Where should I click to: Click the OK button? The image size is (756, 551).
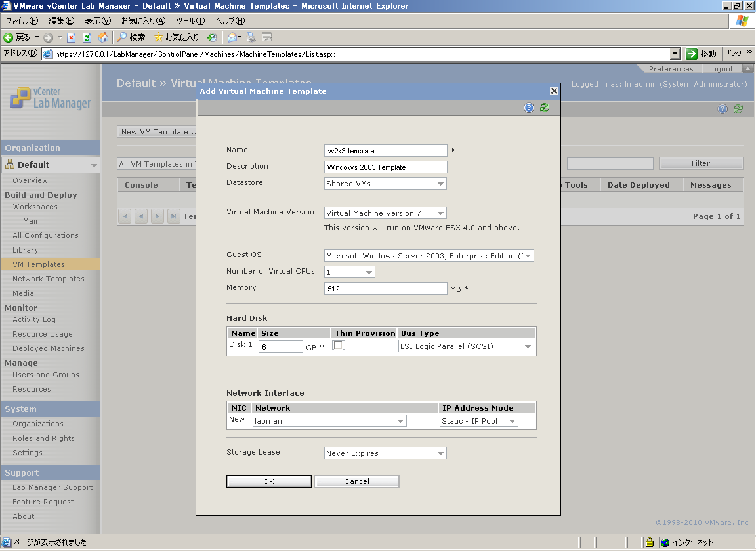(269, 481)
